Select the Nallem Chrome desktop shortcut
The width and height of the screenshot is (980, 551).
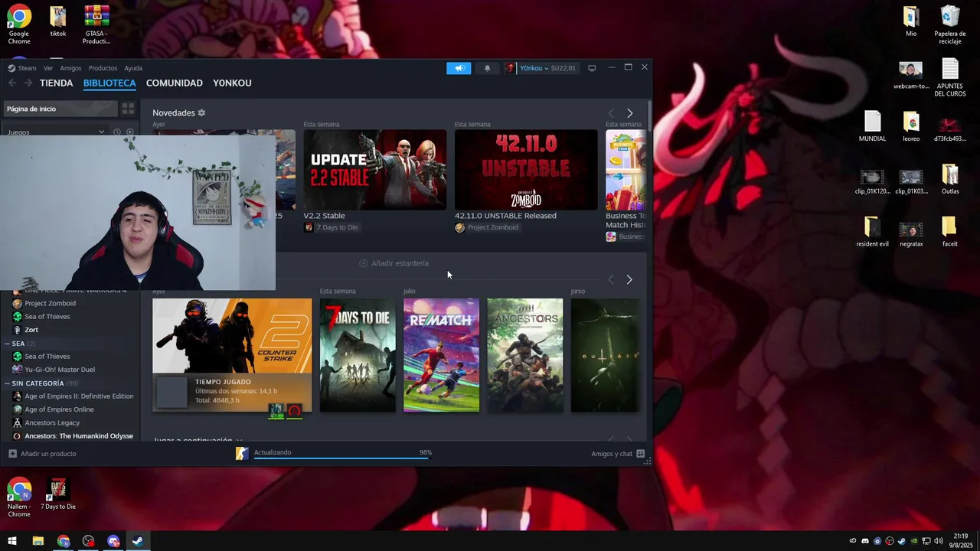tap(19, 497)
